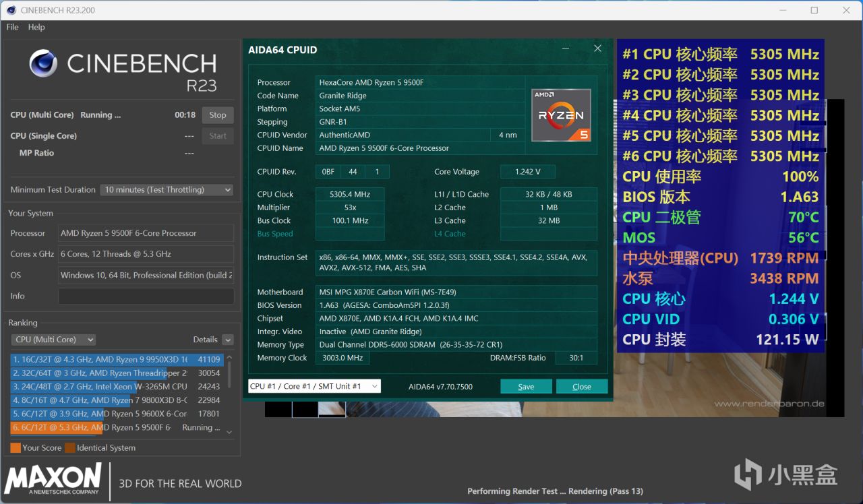Stop the running CPU Multi Core test
The image size is (863, 504).
point(218,115)
